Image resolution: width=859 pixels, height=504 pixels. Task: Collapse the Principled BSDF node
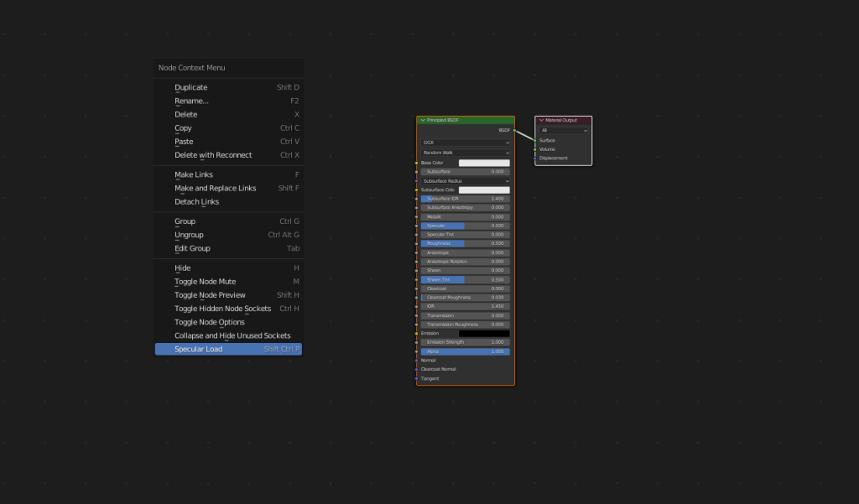(x=423, y=121)
